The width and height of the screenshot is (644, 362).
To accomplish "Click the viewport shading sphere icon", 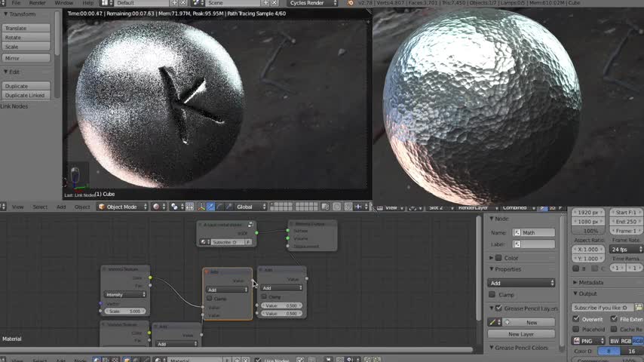I will [x=158, y=207].
